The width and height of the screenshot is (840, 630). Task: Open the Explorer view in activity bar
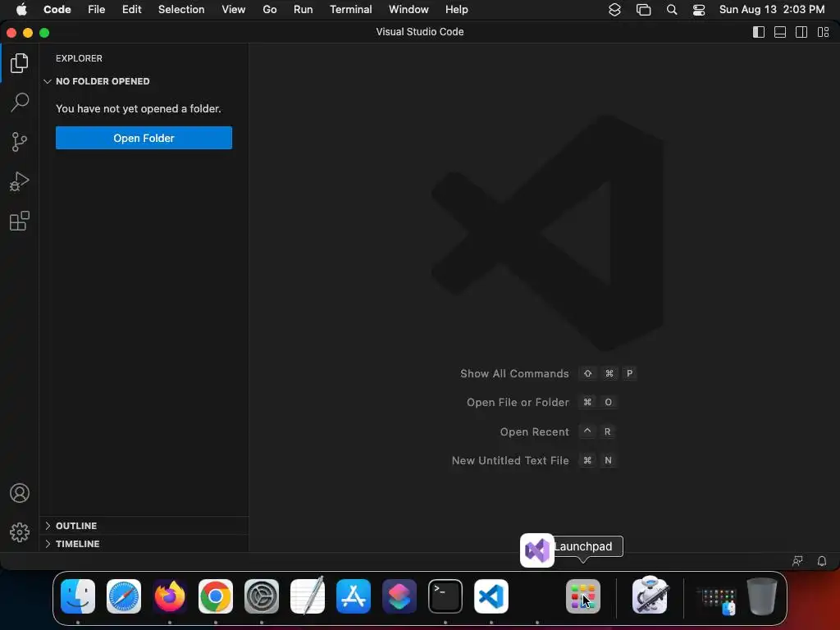pyautogui.click(x=20, y=63)
